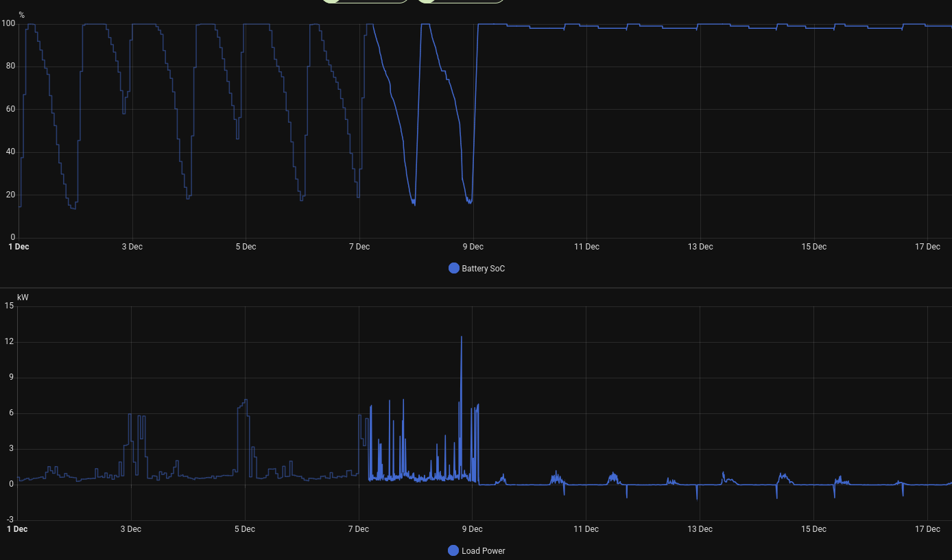Click the "15" label on load y-axis

(x=9, y=306)
